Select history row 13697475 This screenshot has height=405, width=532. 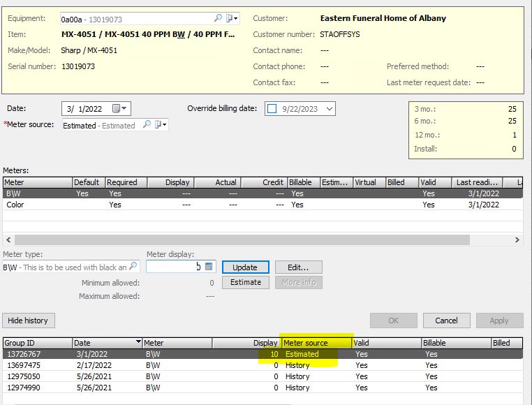point(263,365)
